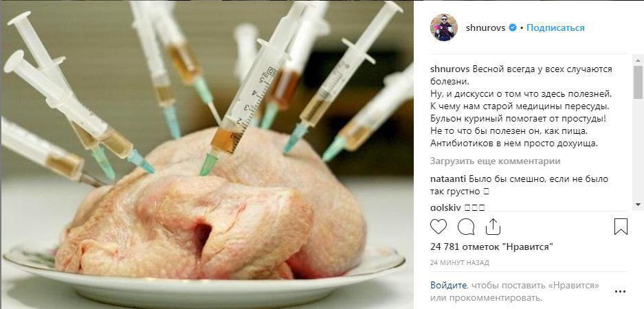Click scrollbar up arrow in comments

tap(638, 60)
